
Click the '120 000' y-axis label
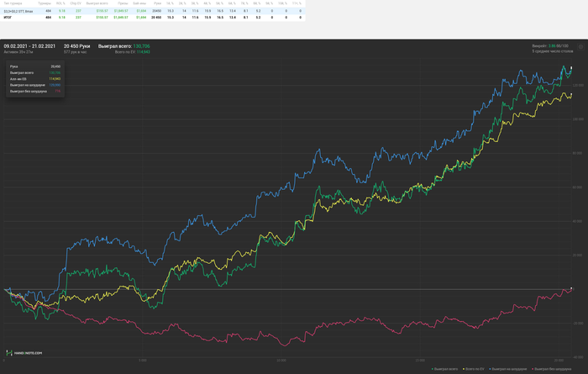point(578,85)
